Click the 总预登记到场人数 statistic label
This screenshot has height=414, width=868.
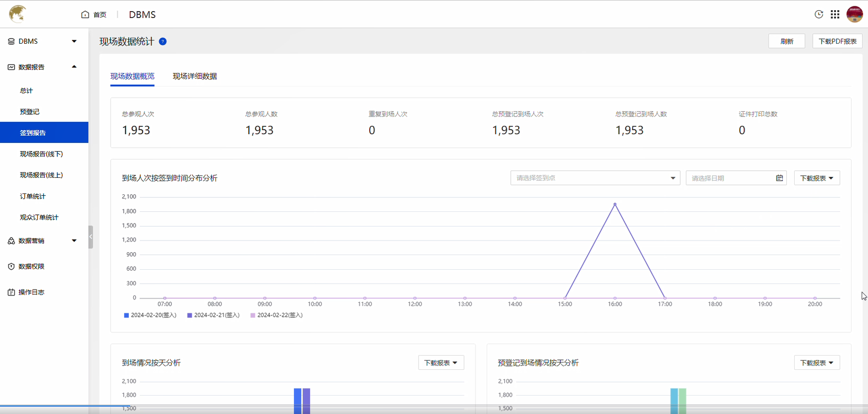pyautogui.click(x=641, y=114)
